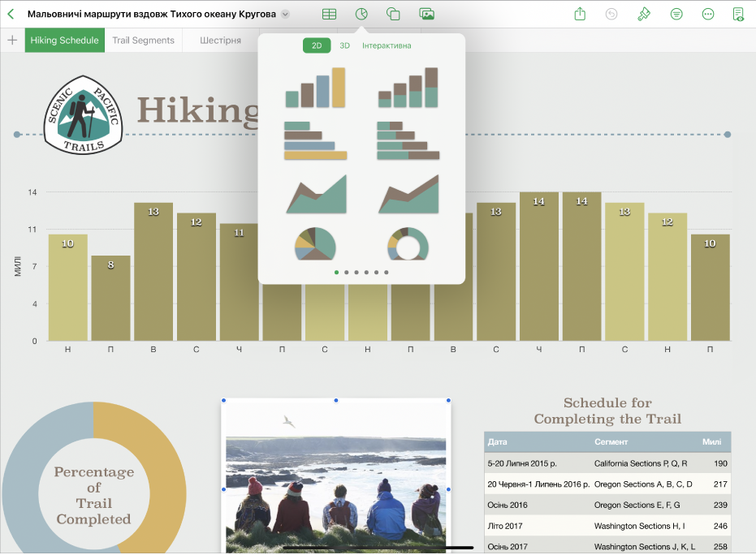Image resolution: width=756 pixels, height=555 pixels.
Task: Select cell Oregon Sections E, F, G
Action: [x=637, y=505]
